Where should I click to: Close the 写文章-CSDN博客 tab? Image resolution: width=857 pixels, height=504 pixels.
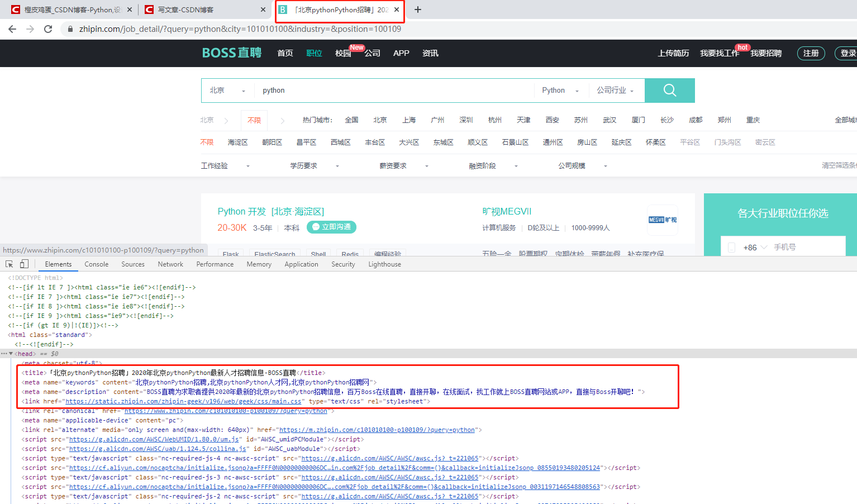(x=263, y=9)
